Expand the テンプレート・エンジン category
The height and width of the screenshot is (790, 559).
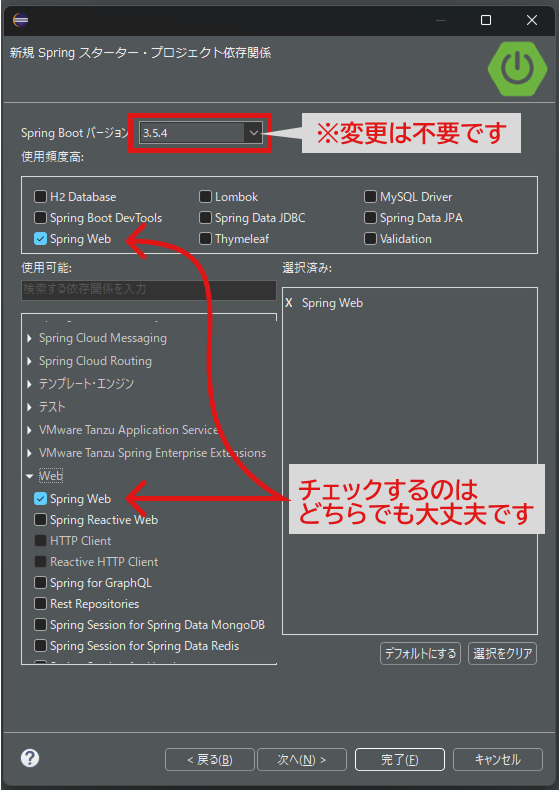click(x=29, y=384)
